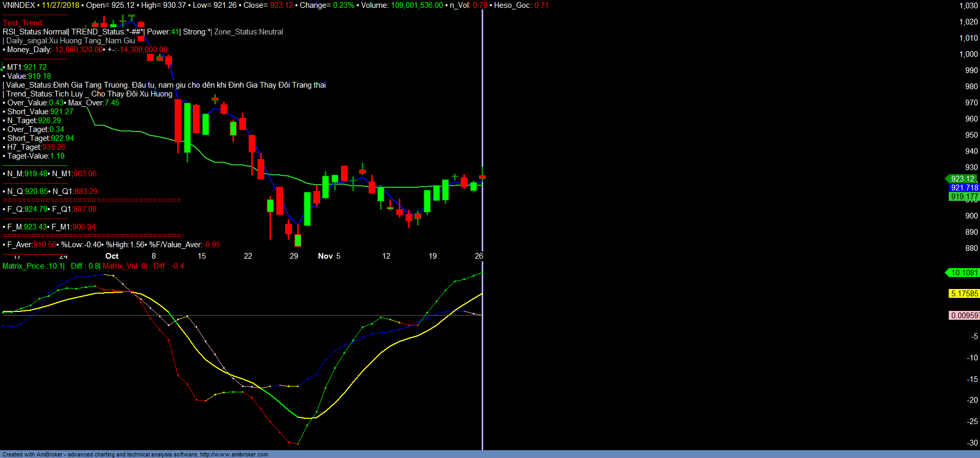Screen dimensions: 980x458
Task: Click the 1,000 level on the price axis
Action: point(969,54)
